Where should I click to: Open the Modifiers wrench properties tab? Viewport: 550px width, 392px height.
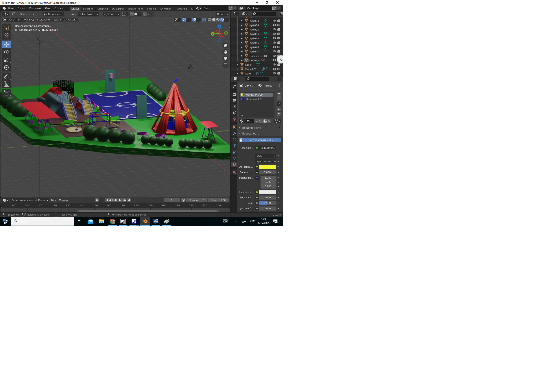coord(234,134)
